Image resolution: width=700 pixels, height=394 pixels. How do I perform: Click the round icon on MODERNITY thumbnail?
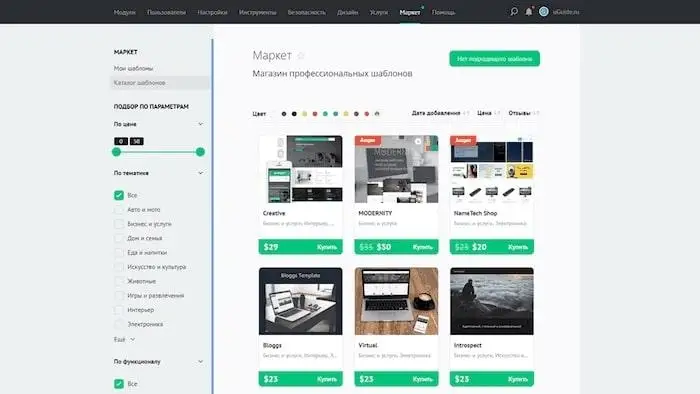(418, 141)
